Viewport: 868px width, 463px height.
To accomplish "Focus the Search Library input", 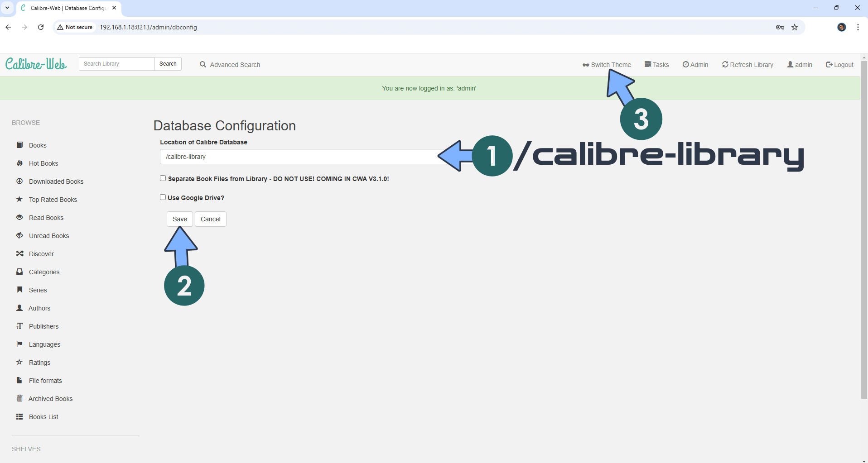I will coord(117,64).
